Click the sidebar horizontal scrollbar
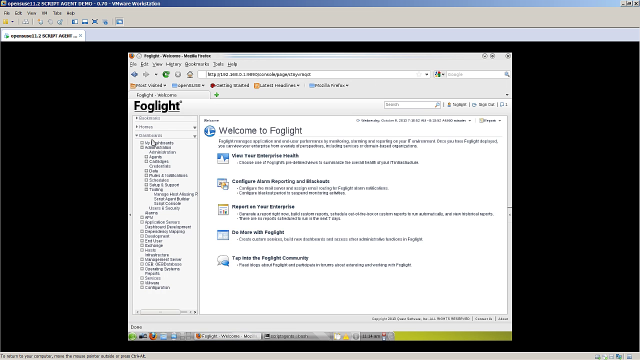The height and width of the screenshot is (360, 640). [x=165, y=312]
